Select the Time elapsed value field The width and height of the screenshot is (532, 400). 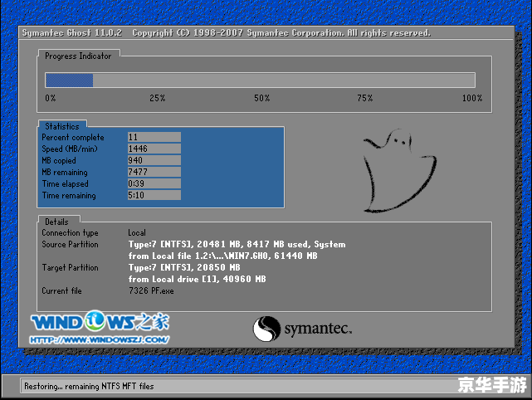click(x=154, y=183)
